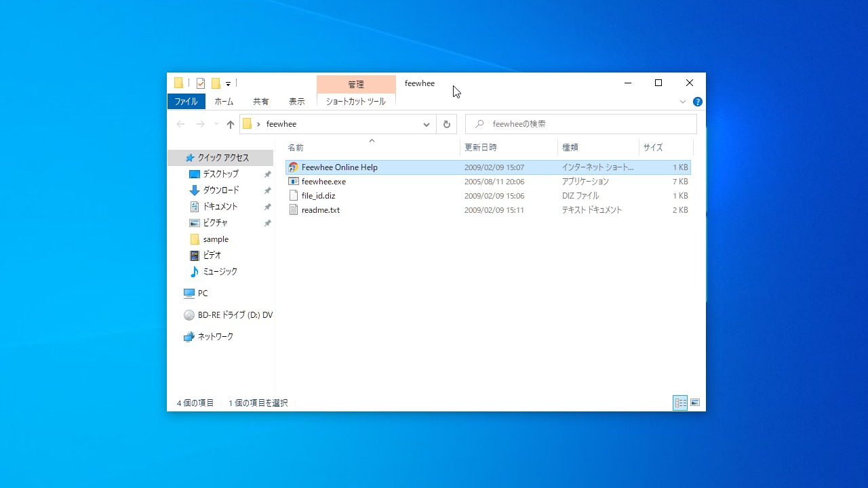Image resolution: width=868 pixels, height=488 pixels.
Task: Select クイック アクセス in navigation pane
Action: click(x=220, y=157)
